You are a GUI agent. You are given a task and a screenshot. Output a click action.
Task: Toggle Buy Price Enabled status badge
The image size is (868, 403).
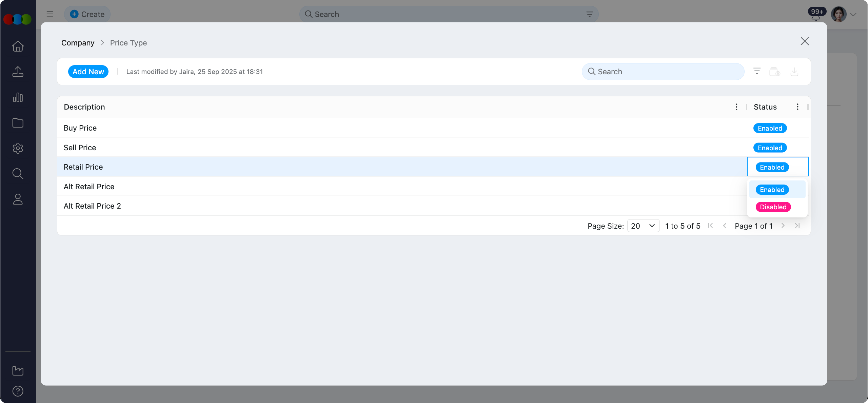pos(770,128)
